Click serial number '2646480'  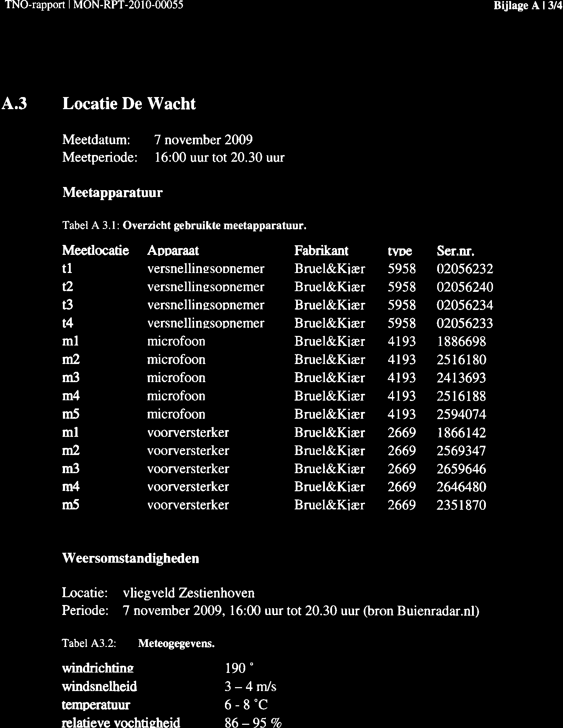[x=461, y=487]
